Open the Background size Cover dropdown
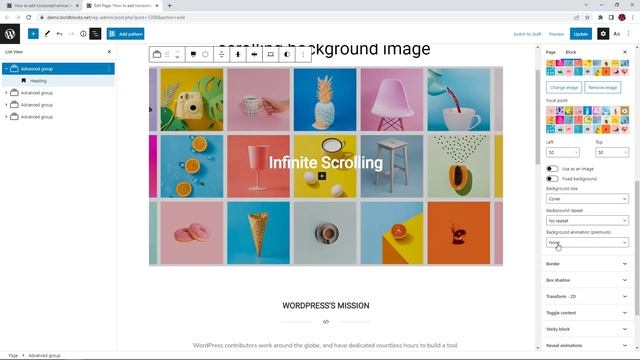Image resolution: width=640 pixels, height=360 pixels. pyautogui.click(x=587, y=199)
